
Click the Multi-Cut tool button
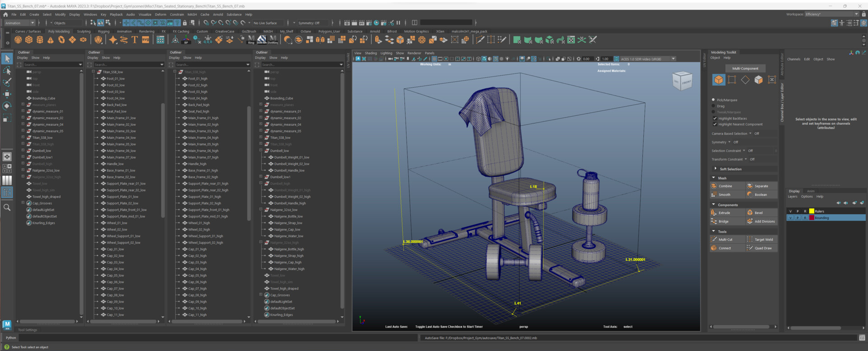coord(727,239)
